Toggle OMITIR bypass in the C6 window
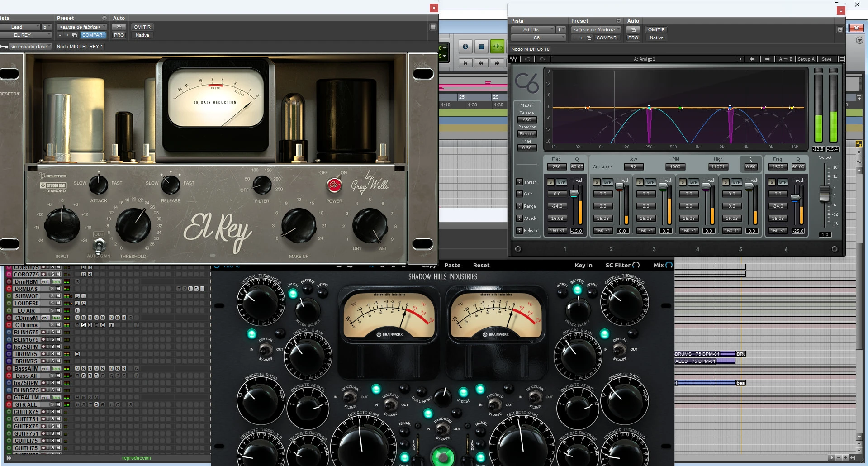The height and width of the screenshot is (466, 868). 656,29
